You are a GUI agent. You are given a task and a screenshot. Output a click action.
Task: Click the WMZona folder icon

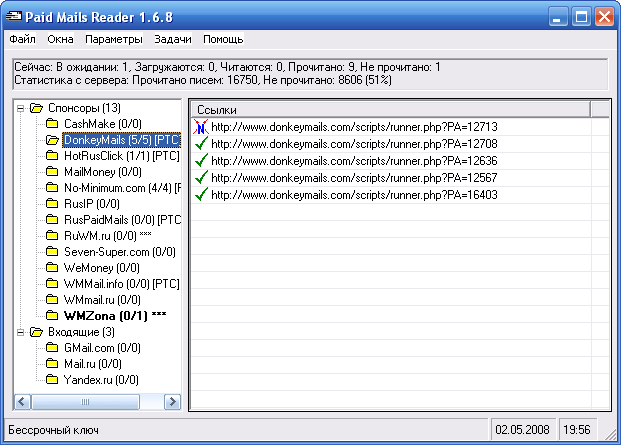[x=52, y=316]
